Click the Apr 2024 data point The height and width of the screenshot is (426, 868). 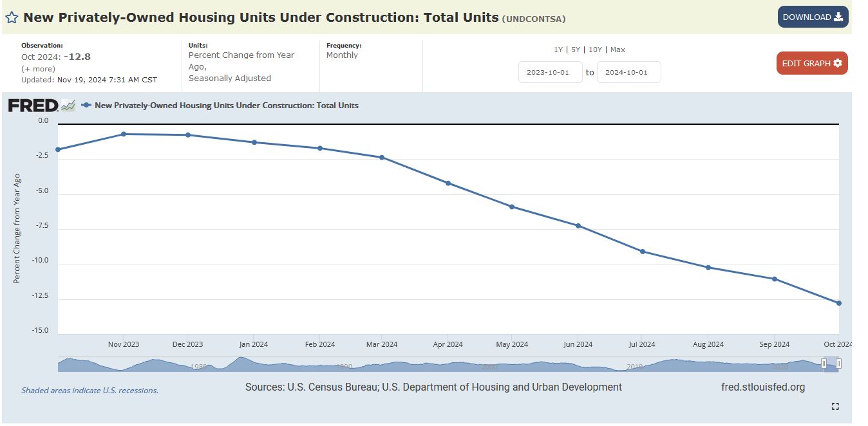click(448, 183)
